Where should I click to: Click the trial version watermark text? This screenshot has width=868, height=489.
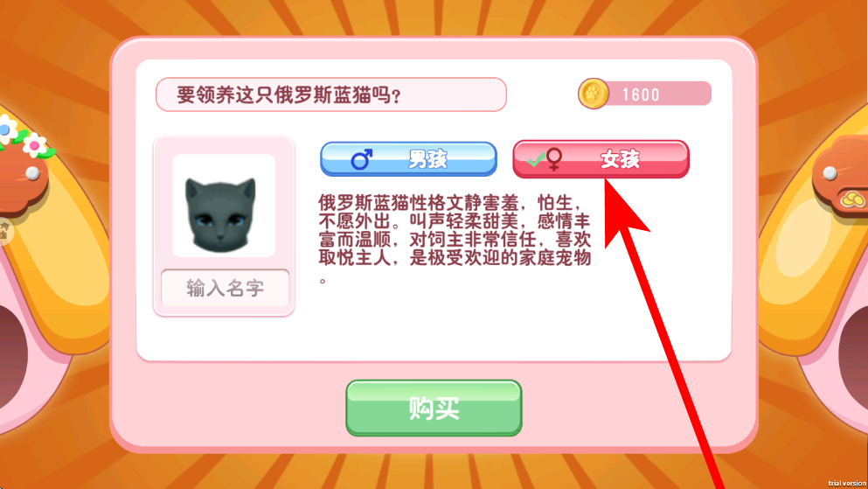pos(847,484)
